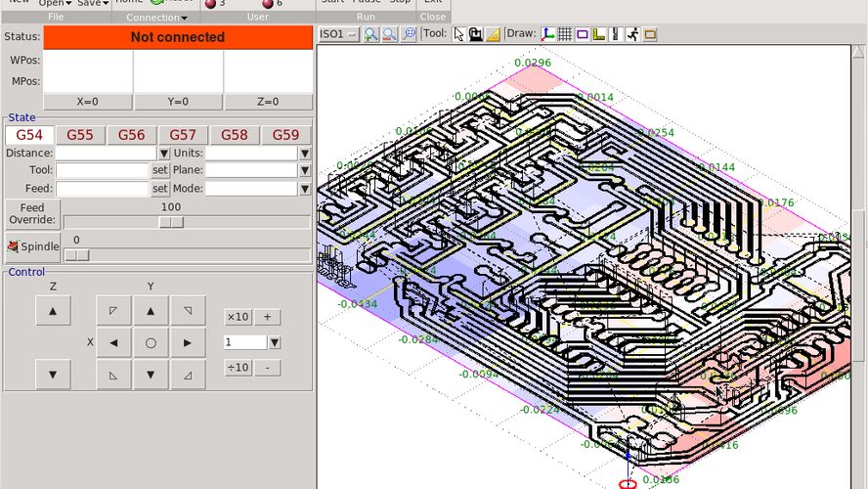This screenshot has width=868, height=489.
Task: Click the zoom out magnifier icon
Action: coord(390,34)
